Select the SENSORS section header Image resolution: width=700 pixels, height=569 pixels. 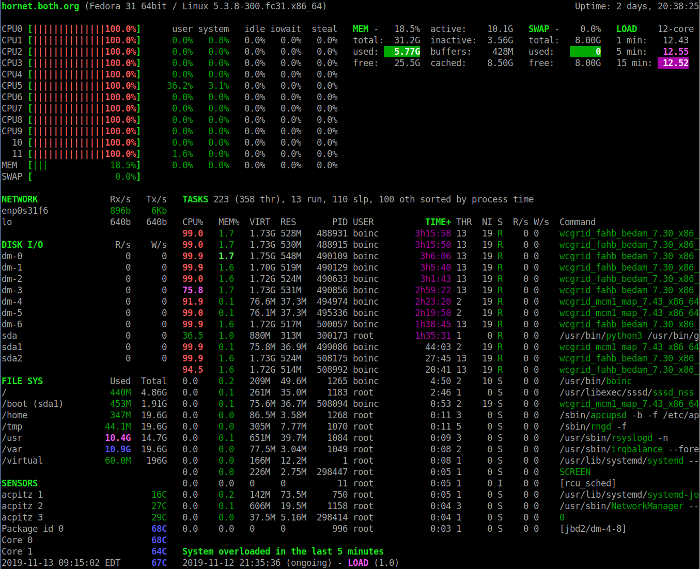click(20, 483)
